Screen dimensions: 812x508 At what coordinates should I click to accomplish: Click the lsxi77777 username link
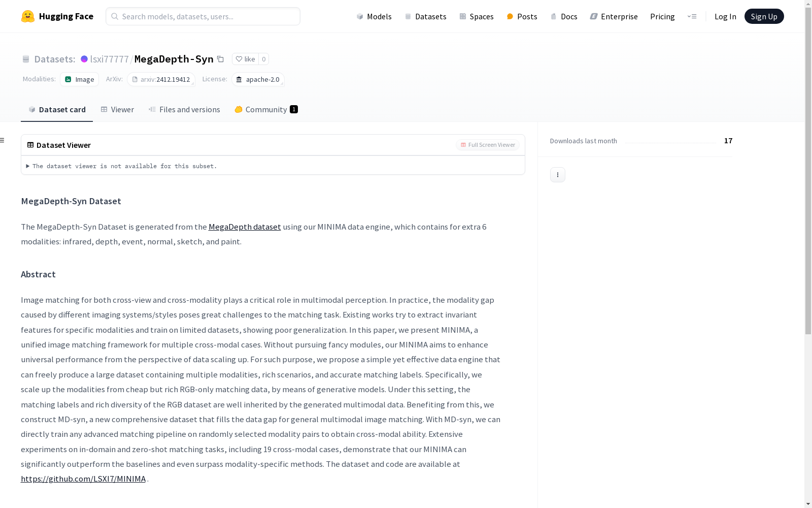pyautogui.click(x=109, y=59)
